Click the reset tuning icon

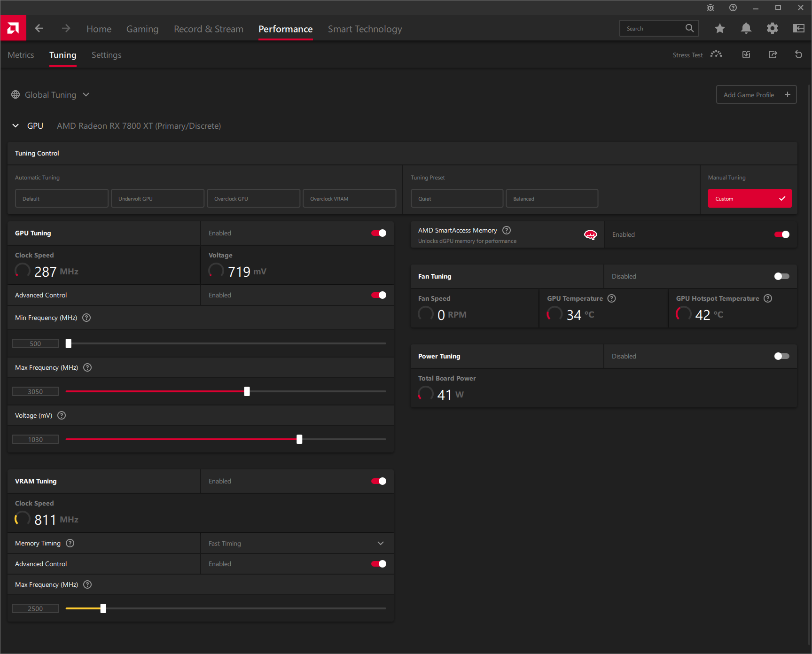(798, 54)
